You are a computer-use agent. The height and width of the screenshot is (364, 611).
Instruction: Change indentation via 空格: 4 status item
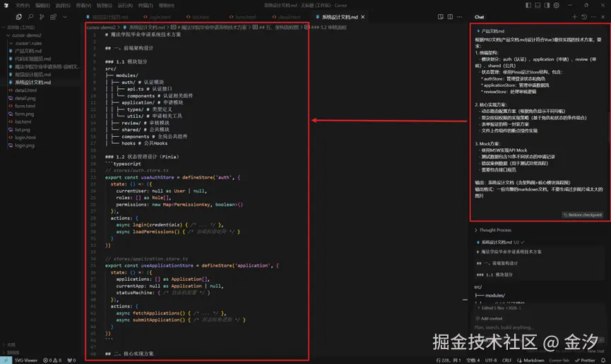pos(473,360)
